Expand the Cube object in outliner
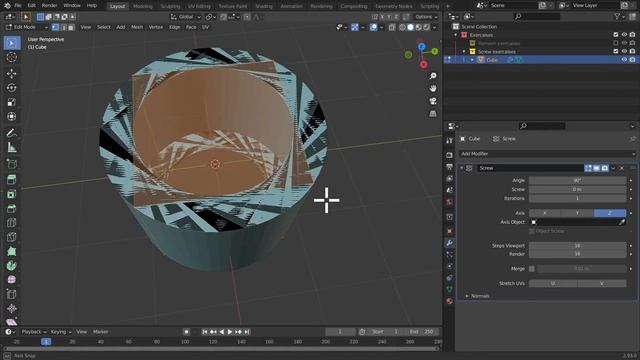The height and width of the screenshot is (360, 640). pos(472,60)
